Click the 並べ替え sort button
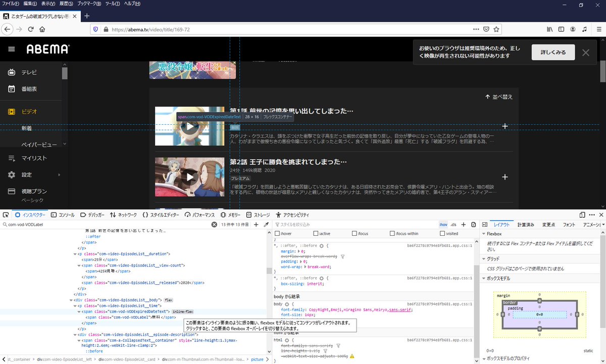The image size is (606, 364). (x=499, y=96)
